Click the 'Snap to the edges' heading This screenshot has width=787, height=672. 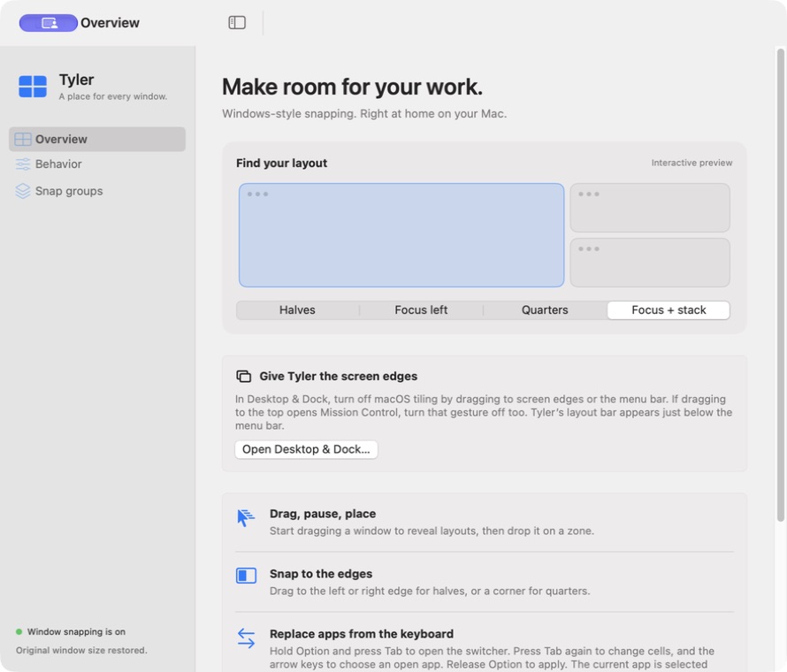coord(321,574)
